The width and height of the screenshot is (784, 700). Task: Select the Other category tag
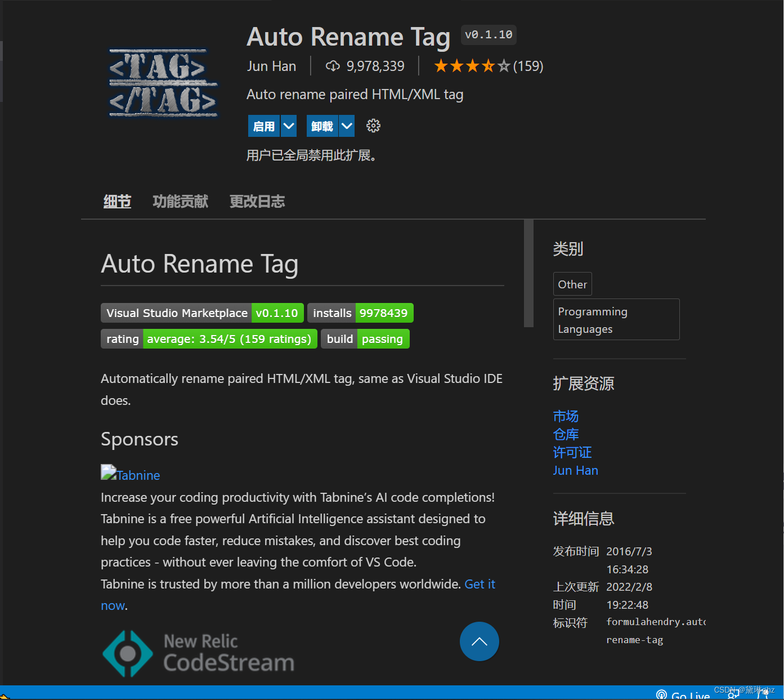572,284
